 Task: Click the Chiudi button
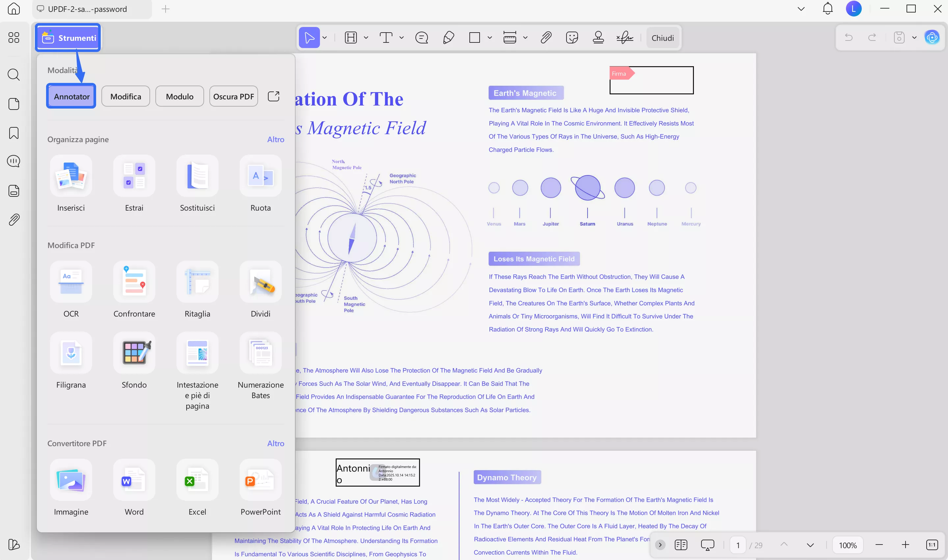[662, 38]
